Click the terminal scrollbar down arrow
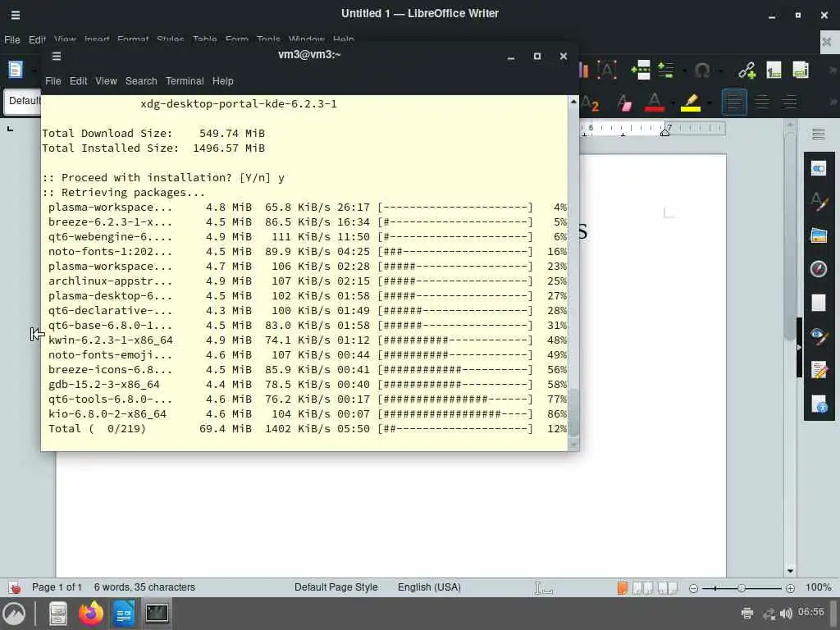 coord(573,445)
